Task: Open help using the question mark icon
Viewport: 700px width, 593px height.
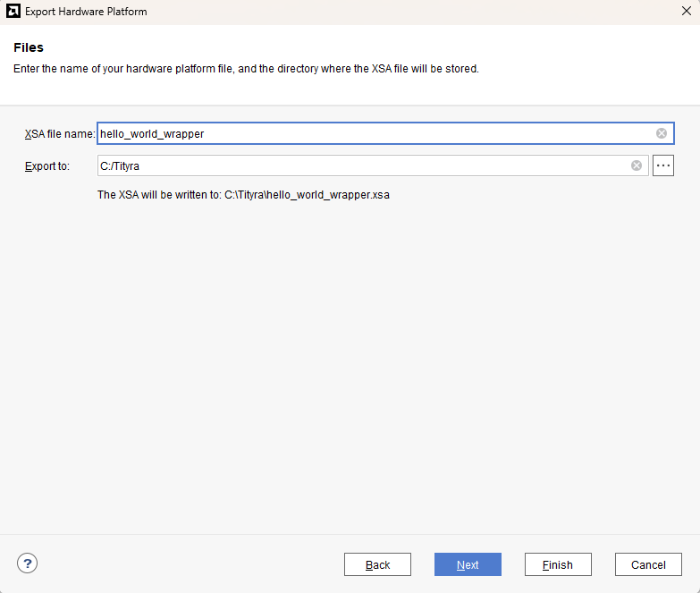Action: (28, 563)
